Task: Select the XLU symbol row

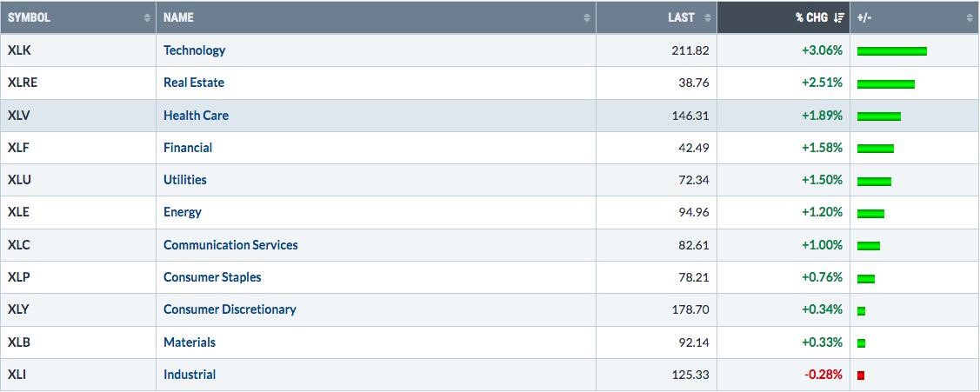Action: point(490,180)
